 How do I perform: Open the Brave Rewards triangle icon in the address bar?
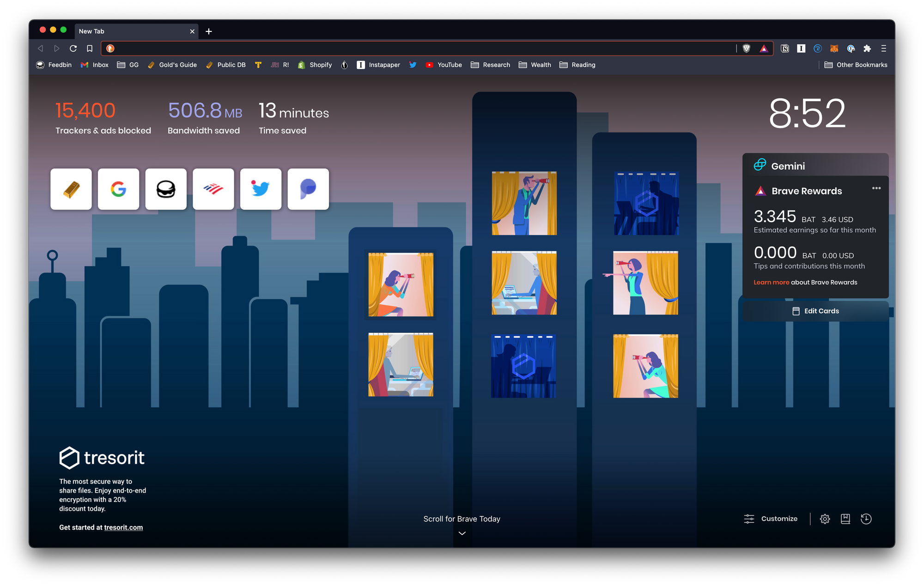764,48
